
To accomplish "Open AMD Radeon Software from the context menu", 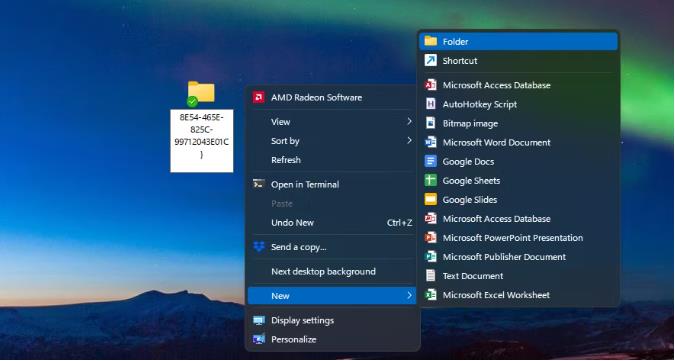I will coord(332,98).
